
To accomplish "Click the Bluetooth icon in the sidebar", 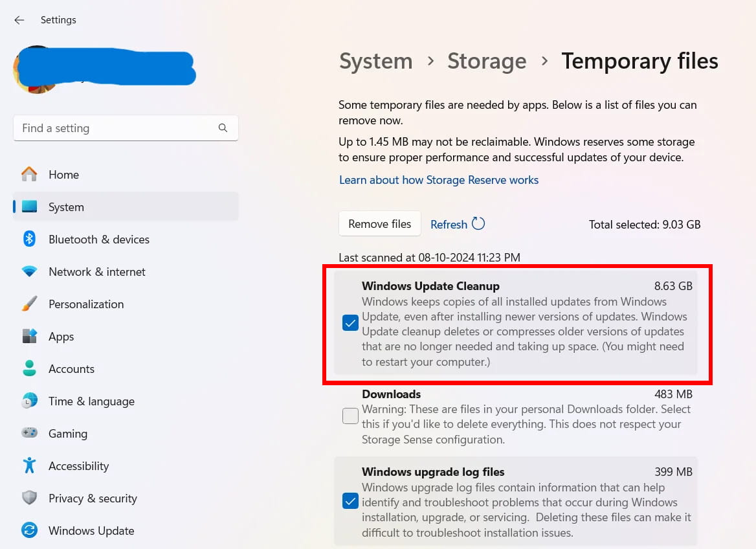I will [x=29, y=239].
